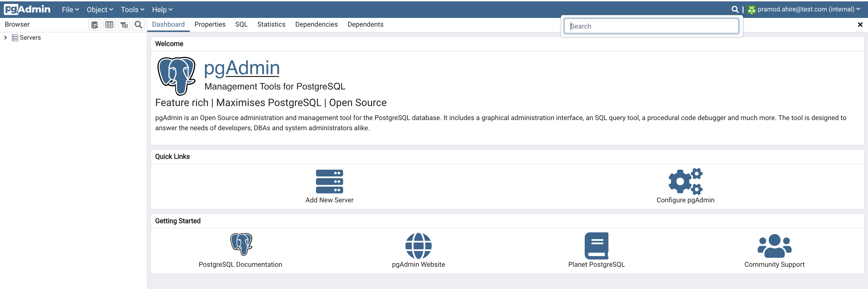Image resolution: width=868 pixels, height=289 pixels.
Task: Click the Search Objects magnifier in Browser
Action: 138,25
